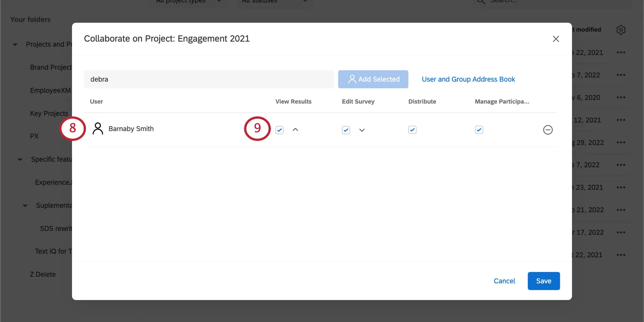
Task: Click the Save button
Action: pos(544,281)
